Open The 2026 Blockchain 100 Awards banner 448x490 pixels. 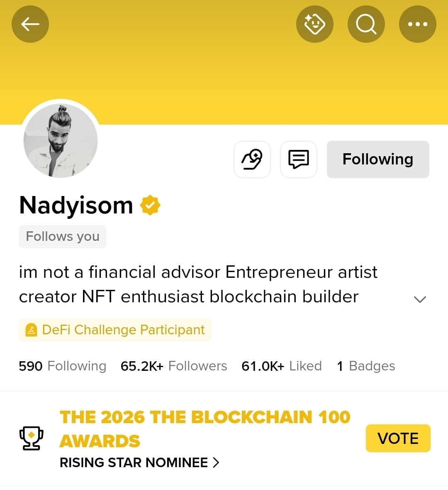coord(205,429)
